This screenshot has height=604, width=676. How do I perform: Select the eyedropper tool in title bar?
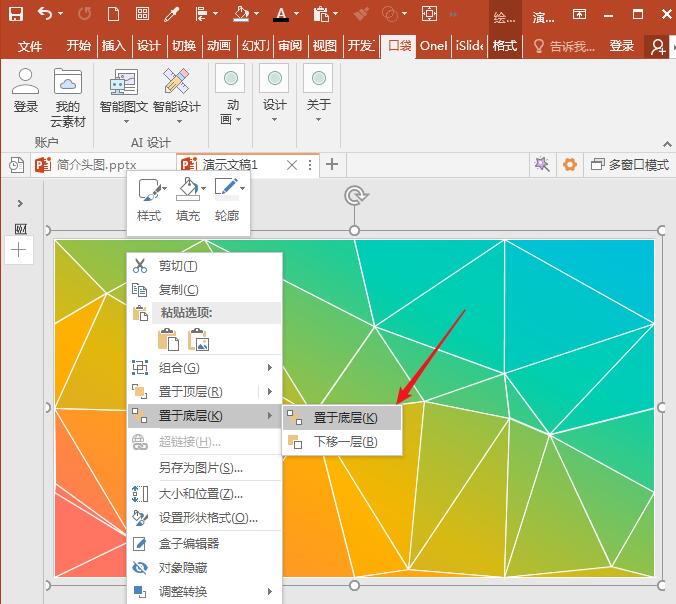pyautogui.click(x=172, y=15)
